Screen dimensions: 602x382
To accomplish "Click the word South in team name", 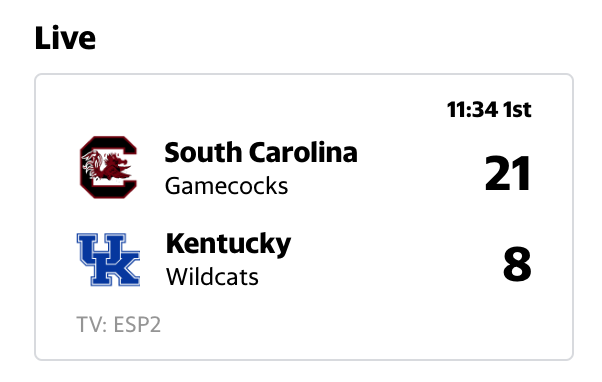I will coord(203,152).
